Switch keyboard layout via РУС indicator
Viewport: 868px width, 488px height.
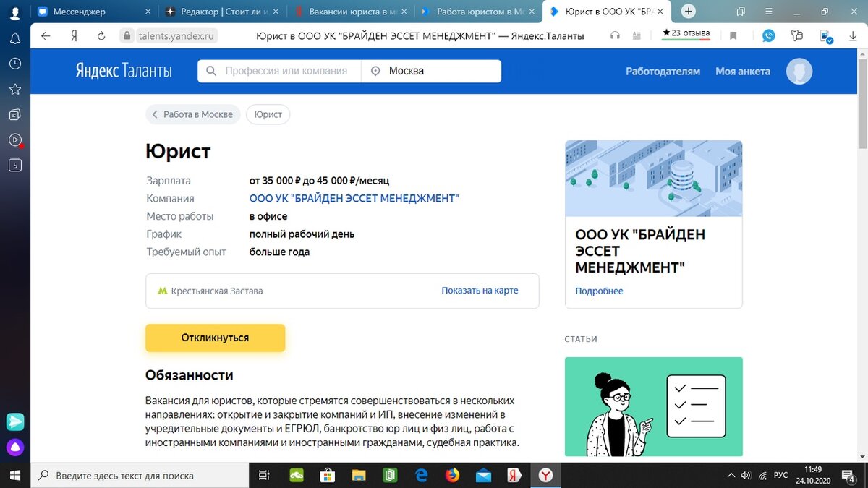[x=780, y=475]
